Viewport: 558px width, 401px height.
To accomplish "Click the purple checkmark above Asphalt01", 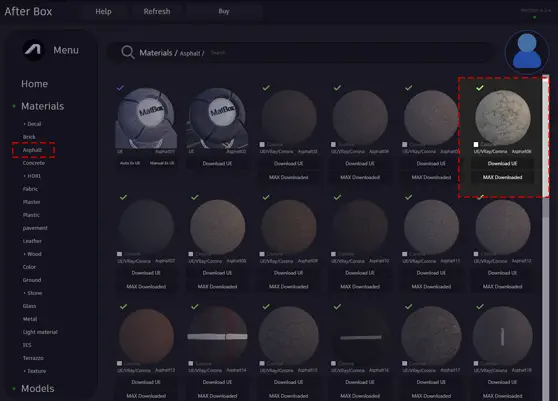I will [x=120, y=88].
